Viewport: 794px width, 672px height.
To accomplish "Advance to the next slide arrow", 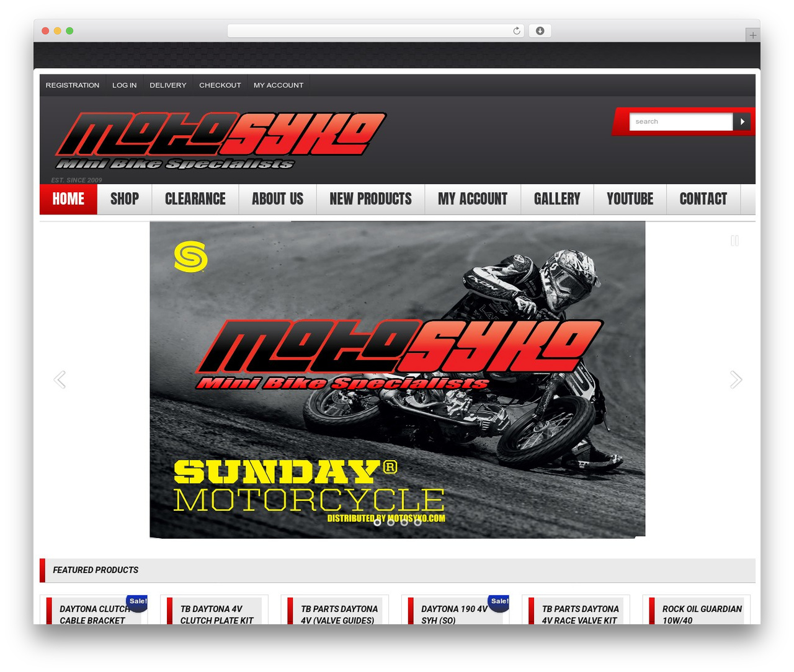I will [x=736, y=379].
